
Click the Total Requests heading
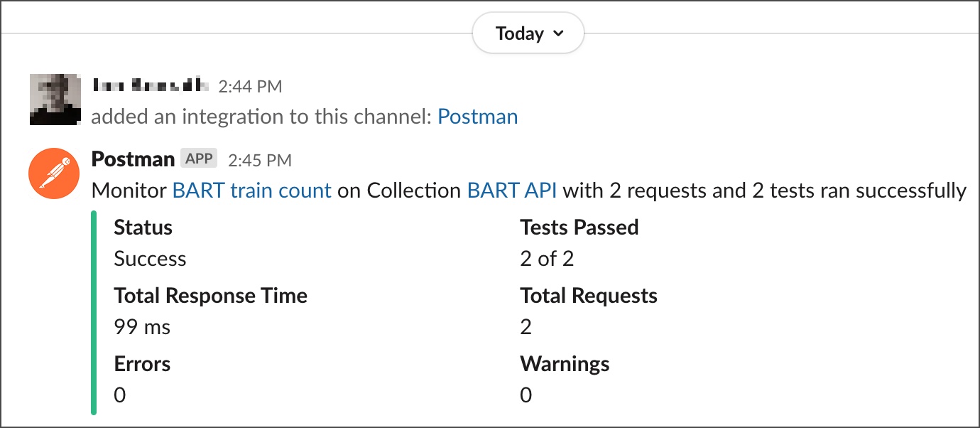click(588, 296)
